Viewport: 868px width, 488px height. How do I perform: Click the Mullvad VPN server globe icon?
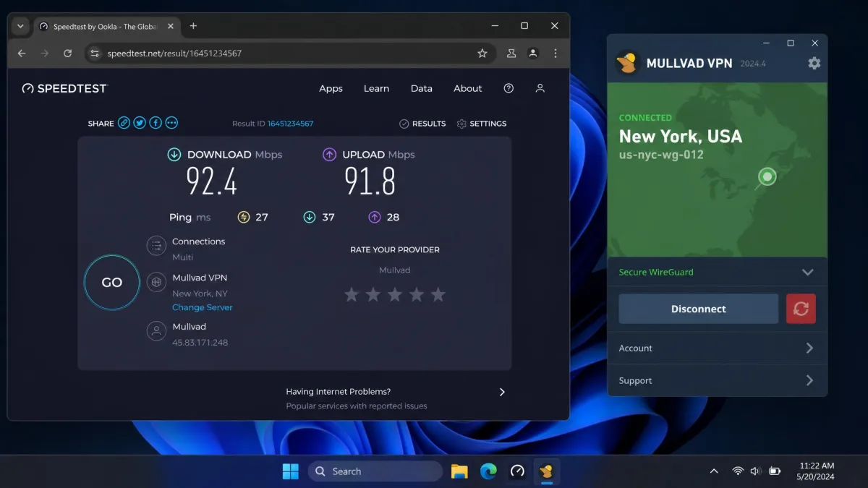pos(156,282)
